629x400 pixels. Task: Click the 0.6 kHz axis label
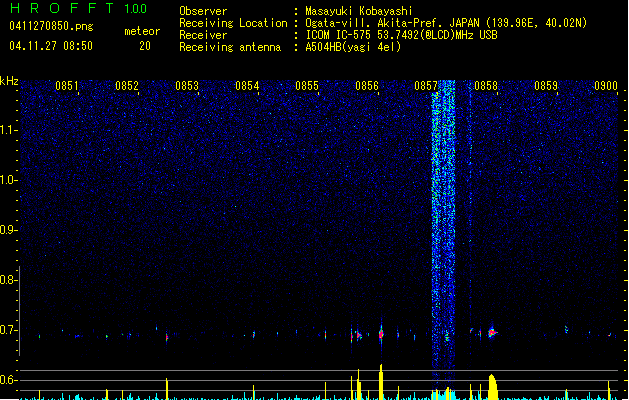8,380
